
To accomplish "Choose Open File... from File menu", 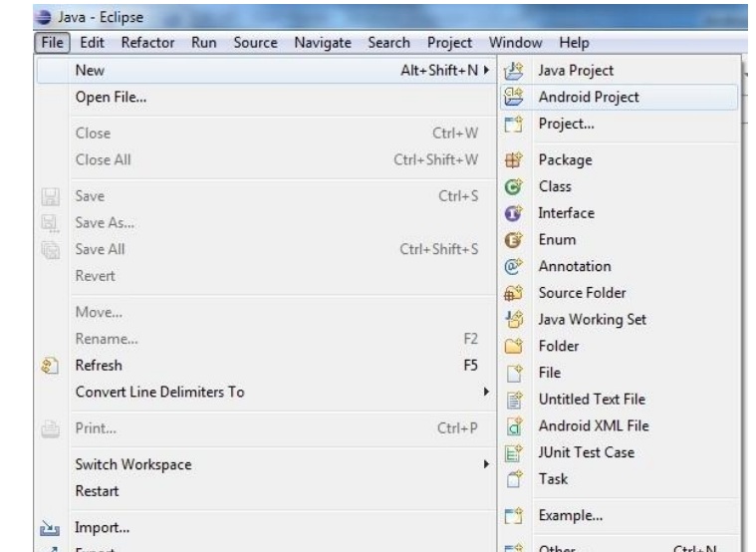I will point(267,97).
